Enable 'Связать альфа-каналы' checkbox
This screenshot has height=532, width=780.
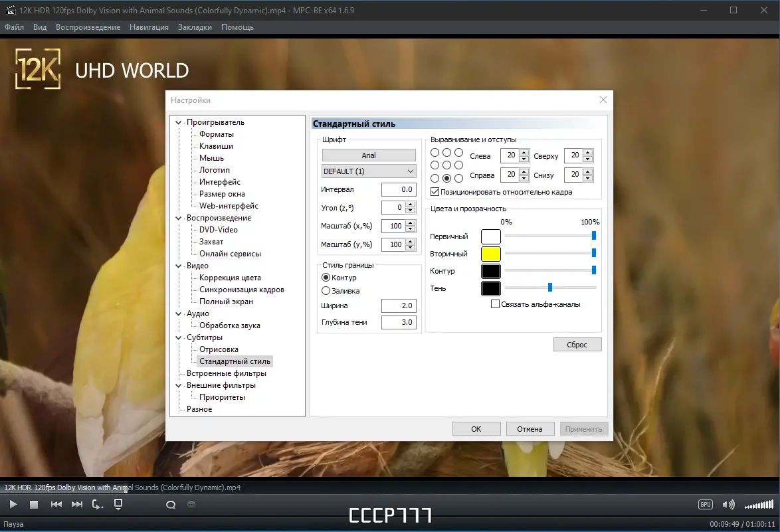[495, 304]
